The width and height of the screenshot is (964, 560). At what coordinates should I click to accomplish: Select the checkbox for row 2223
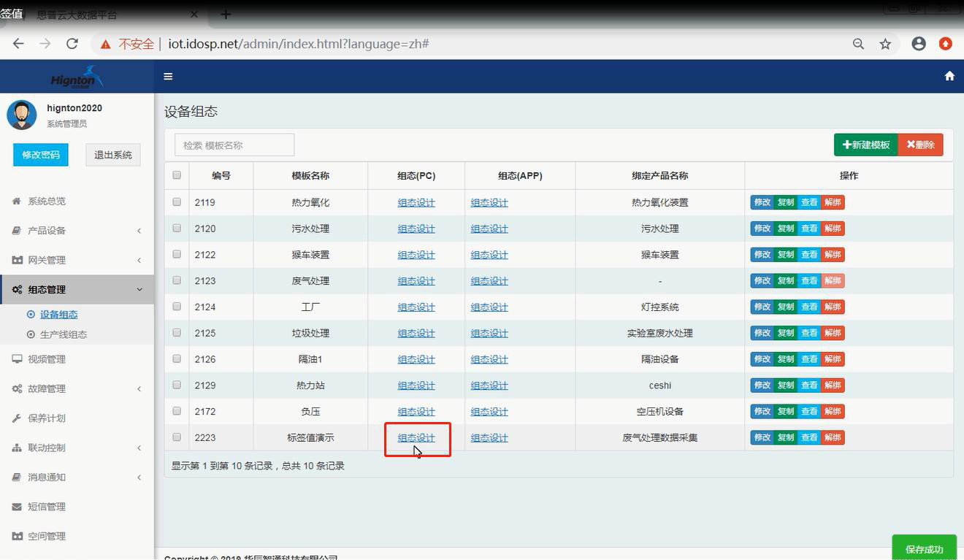pyautogui.click(x=177, y=437)
